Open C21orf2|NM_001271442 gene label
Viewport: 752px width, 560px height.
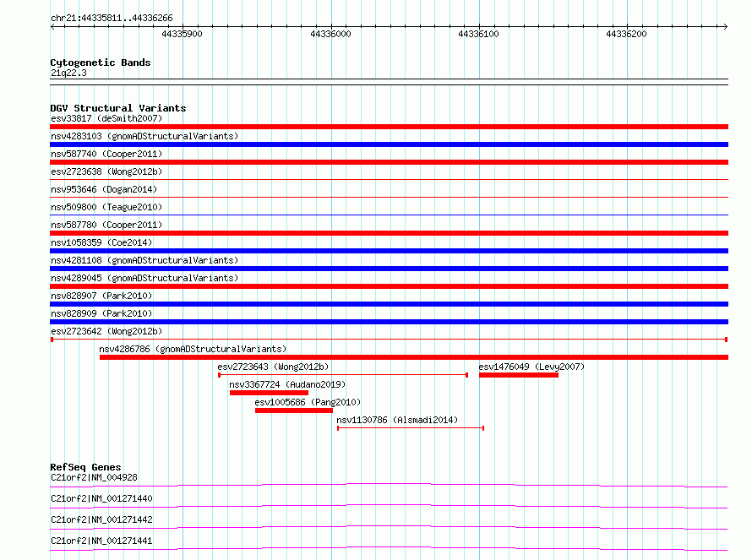pos(101,519)
